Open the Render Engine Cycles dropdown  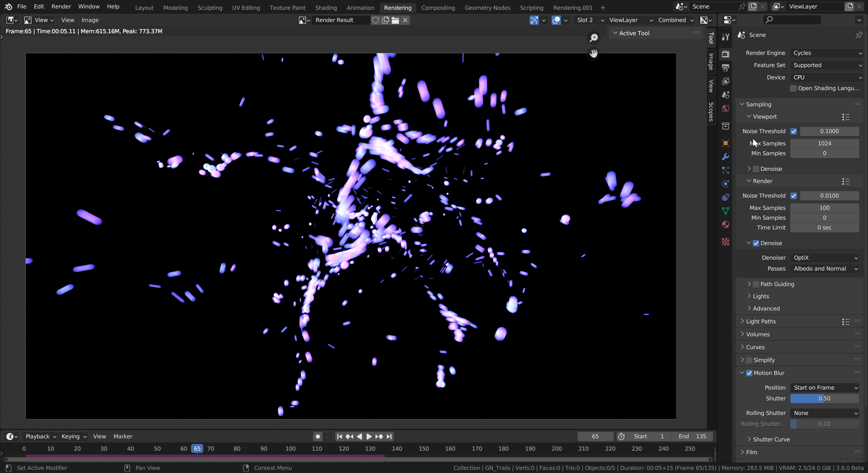826,53
